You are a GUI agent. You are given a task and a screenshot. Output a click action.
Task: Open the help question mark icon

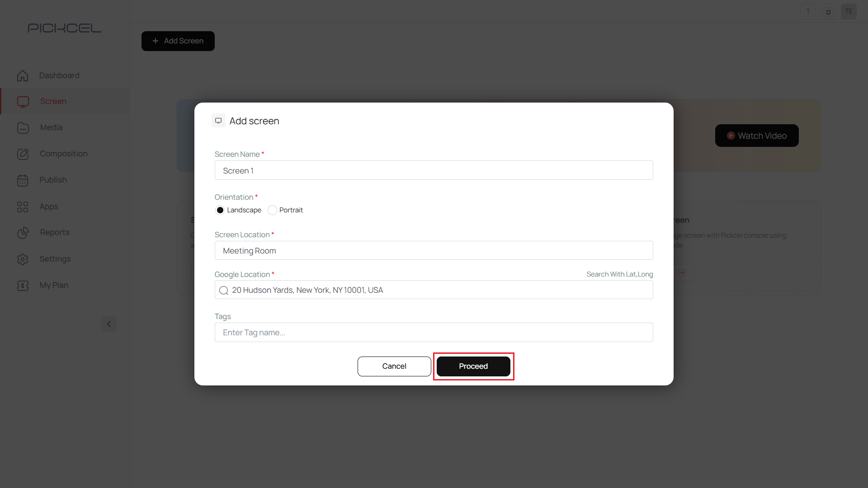[808, 12]
